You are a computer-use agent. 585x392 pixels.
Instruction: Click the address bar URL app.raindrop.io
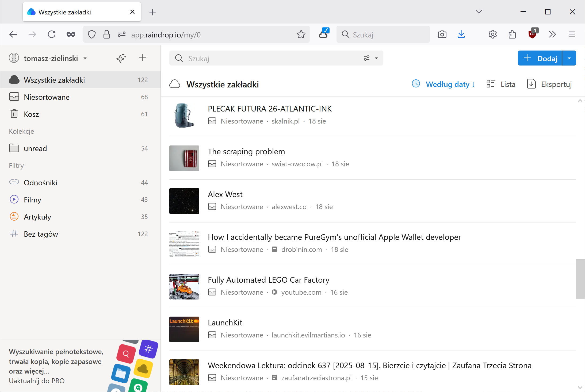(166, 35)
